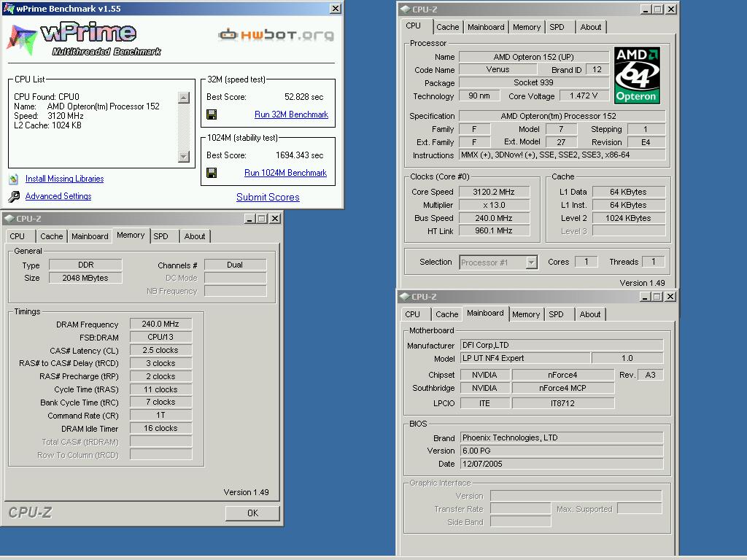This screenshot has width=747, height=560.
Task: Click the Name field AMD Opteron 152 (UP)
Action: point(533,57)
